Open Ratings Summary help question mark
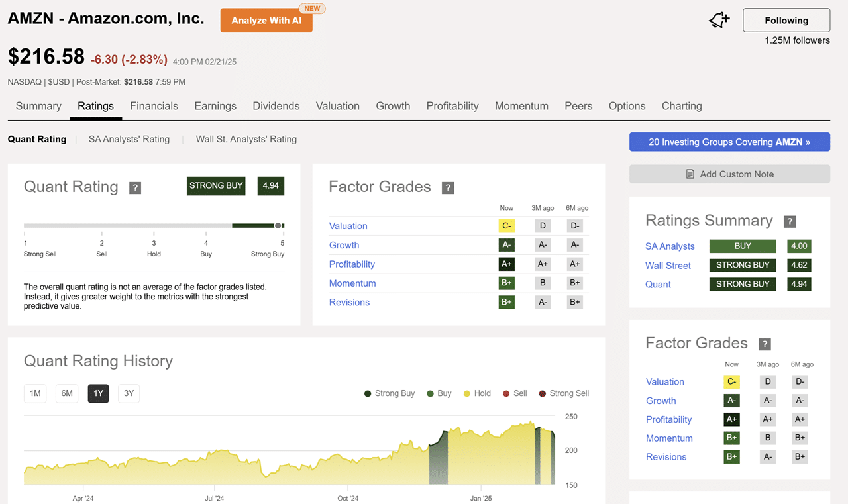 [790, 222]
